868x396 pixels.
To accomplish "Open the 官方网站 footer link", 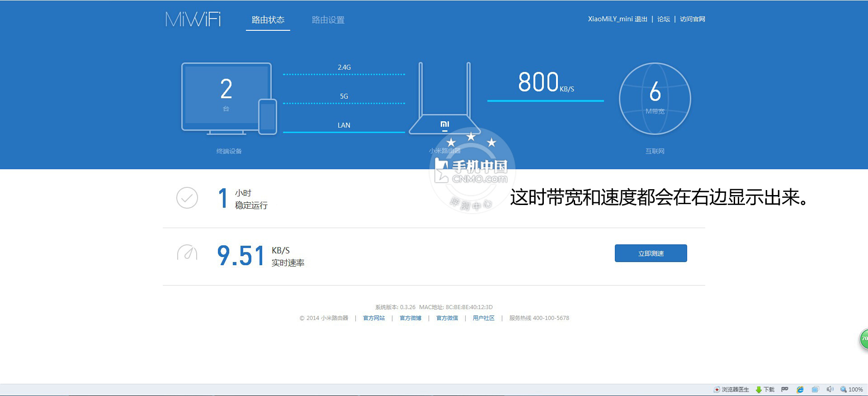I will 374,318.
